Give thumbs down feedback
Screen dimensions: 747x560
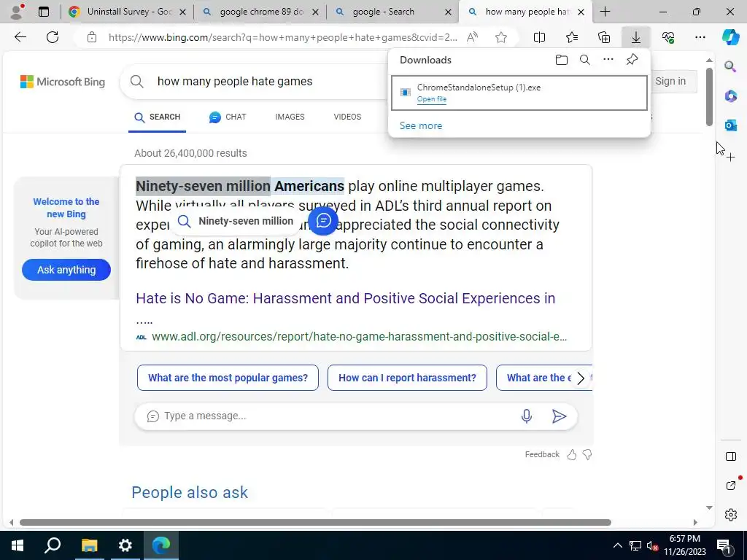tap(587, 455)
